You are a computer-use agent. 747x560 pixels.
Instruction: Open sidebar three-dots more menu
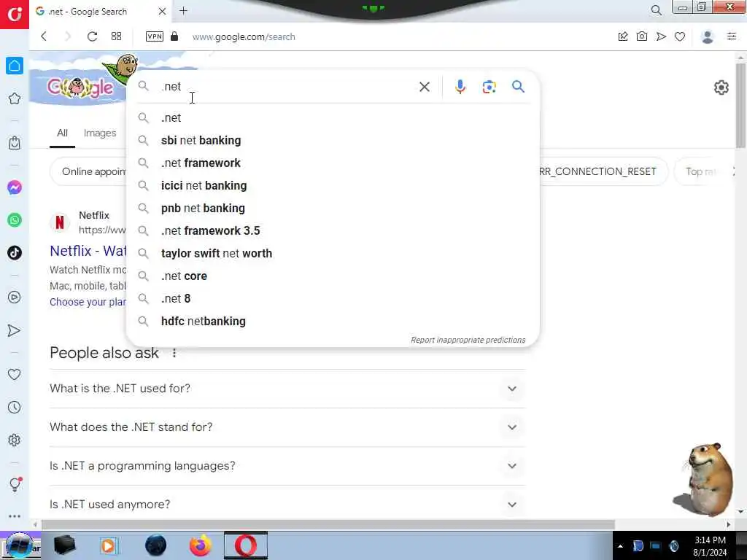coord(15,516)
